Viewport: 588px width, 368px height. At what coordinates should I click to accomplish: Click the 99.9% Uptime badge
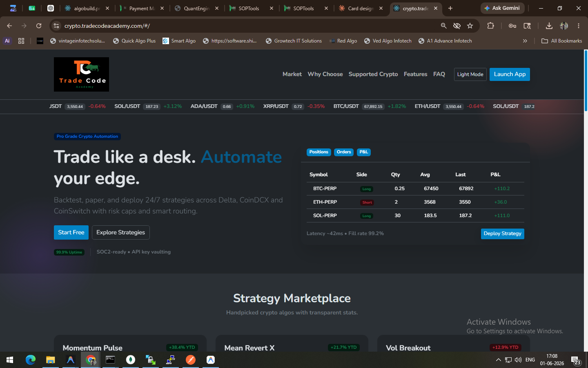coord(69,252)
